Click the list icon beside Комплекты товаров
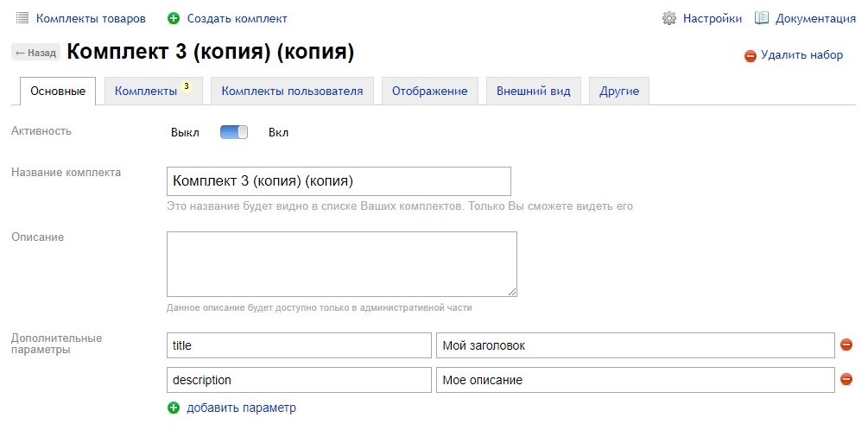 click(x=22, y=18)
